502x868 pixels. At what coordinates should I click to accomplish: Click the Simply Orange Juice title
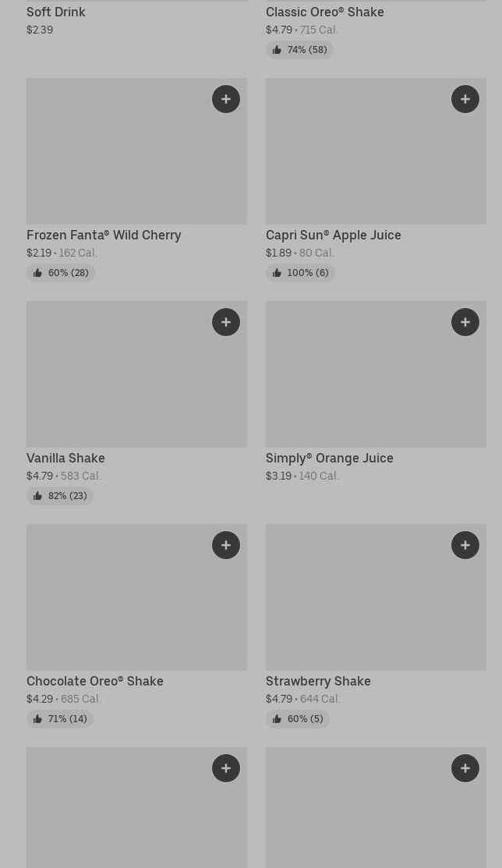pyautogui.click(x=329, y=458)
